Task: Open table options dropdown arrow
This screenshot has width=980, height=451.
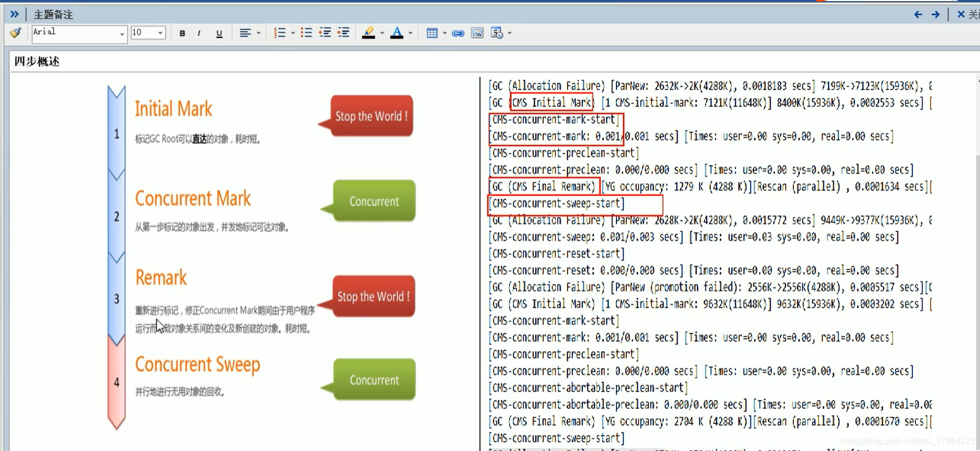Action: (x=445, y=34)
